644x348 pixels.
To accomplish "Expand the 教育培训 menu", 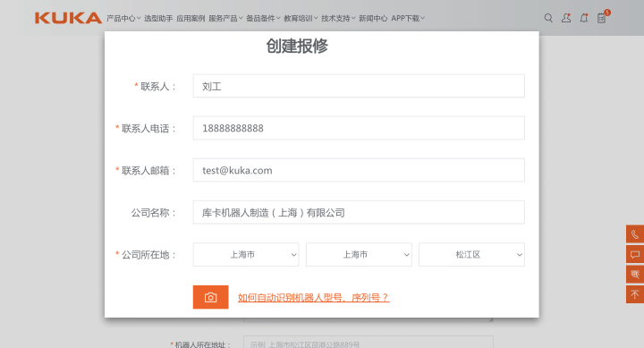I will tap(301, 18).
